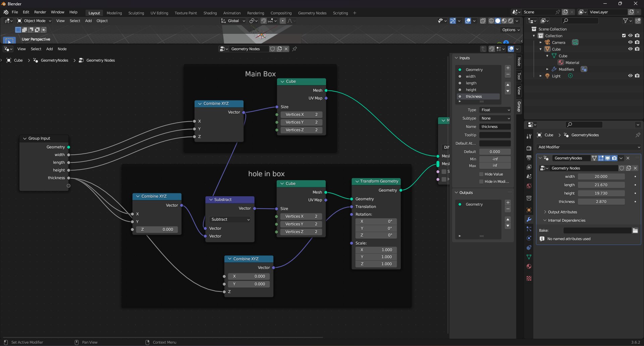Collapse the Inputs panel
This screenshot has width=644, height=346.
coord(457,58)
